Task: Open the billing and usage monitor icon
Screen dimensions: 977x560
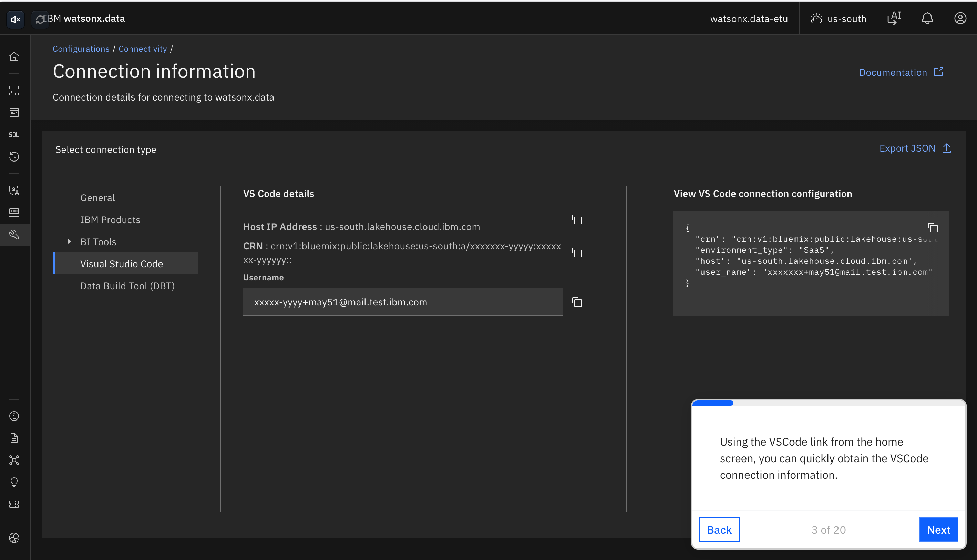Action: click(14, 212)
